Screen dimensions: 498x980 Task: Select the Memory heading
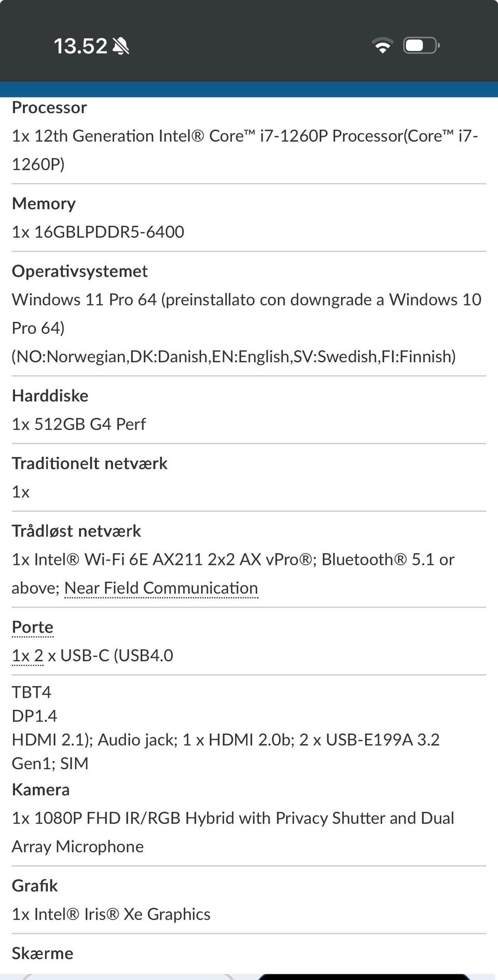coord(44,203)
